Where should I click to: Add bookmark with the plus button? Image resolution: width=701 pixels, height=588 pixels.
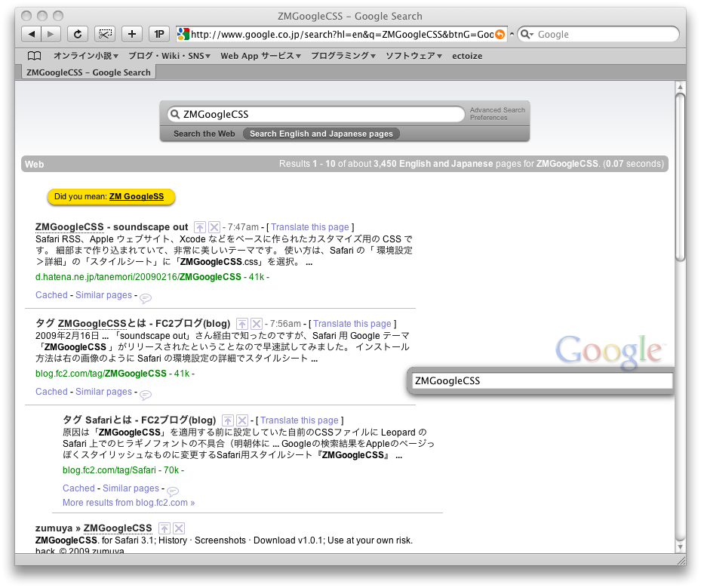[132, 34]
